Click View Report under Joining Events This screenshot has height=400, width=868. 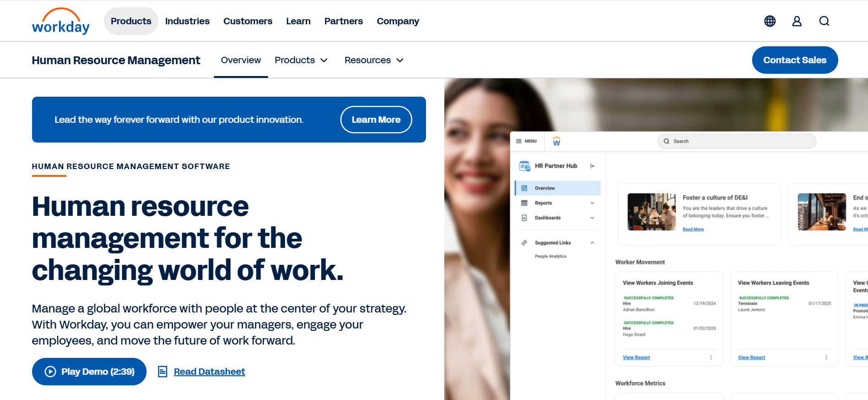636,357
